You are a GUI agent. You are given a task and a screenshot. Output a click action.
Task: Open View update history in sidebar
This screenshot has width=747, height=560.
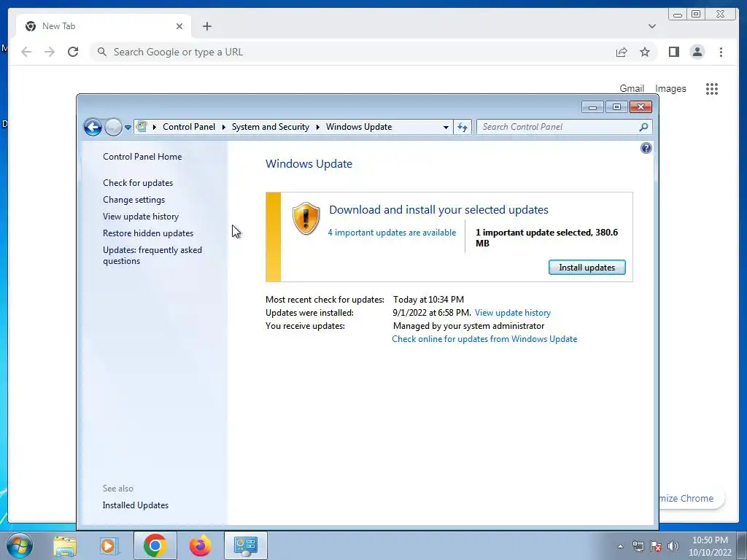pos(141,216)
